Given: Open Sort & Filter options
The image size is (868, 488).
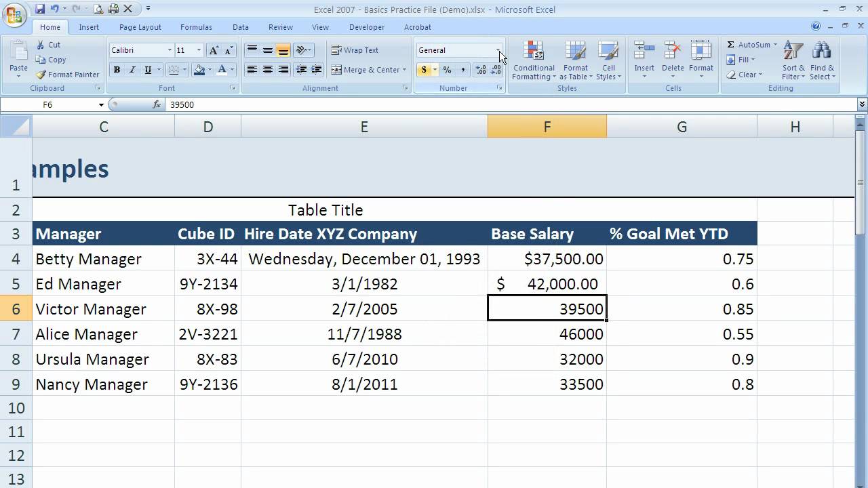Looking at the screenshot, I should pyautogui.click(x=793, y=60).
